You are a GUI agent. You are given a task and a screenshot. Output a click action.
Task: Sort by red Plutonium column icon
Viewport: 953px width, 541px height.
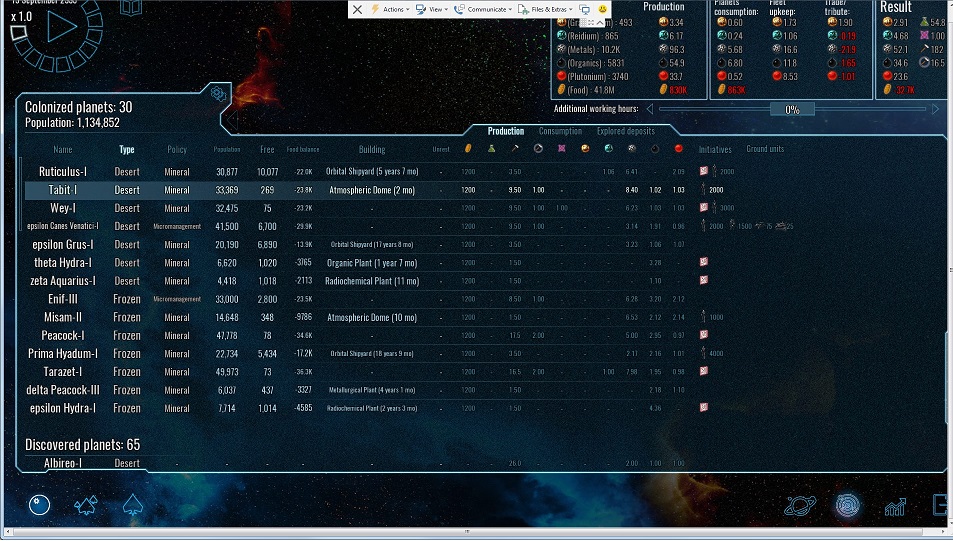point(678,148)
